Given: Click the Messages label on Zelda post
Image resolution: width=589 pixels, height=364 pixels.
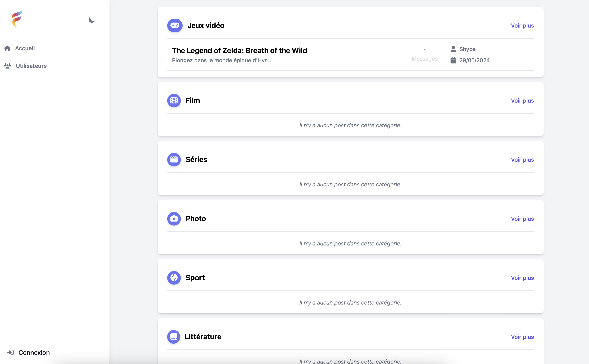Looking at the screenshot, I should tap(424, 59).
